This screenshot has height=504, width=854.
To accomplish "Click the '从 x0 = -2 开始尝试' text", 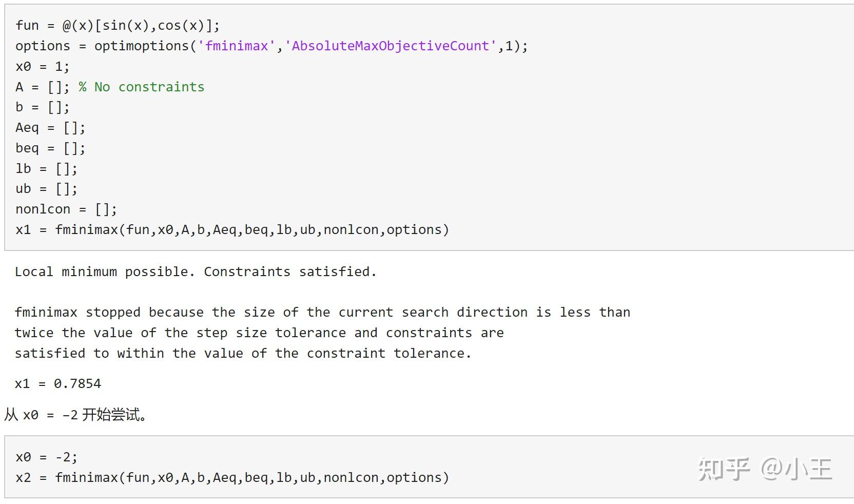I will click(76, 415).
